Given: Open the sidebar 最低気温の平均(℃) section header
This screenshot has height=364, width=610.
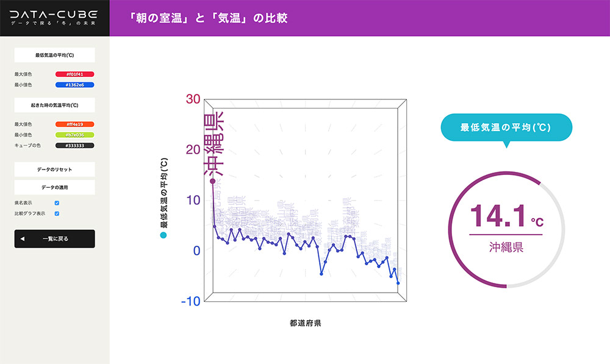Looking at the screenshot, I should pos(54,55).
